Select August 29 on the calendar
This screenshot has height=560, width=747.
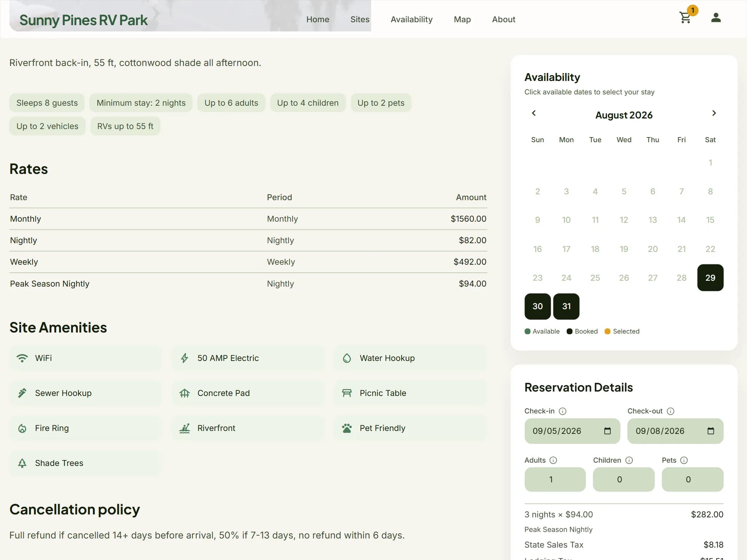point(710,278)
